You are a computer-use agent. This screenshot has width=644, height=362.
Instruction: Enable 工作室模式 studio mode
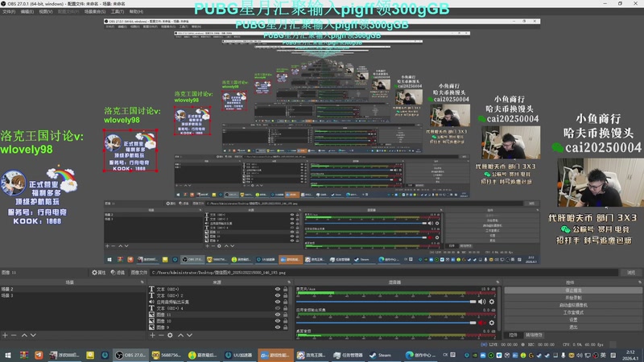pyautogui.click(x=573, y=312)
